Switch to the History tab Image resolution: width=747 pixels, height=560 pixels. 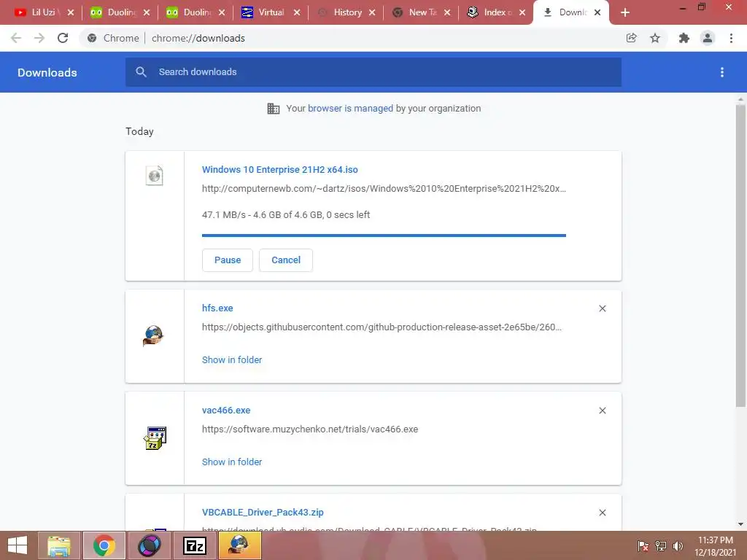347,12
